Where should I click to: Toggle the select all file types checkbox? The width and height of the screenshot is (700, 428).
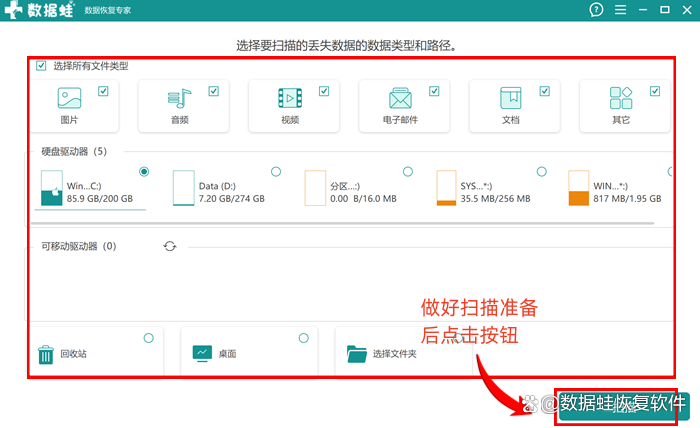[41, 66]
